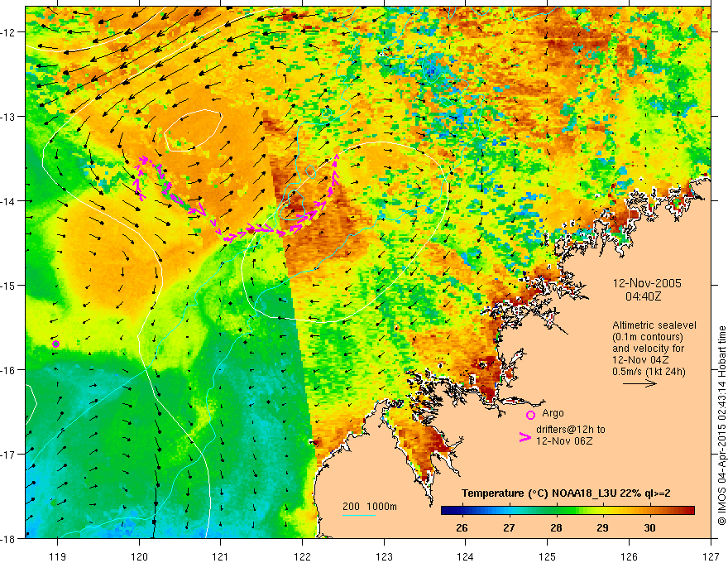Click the colorbar tick label 27
728x563 pixels.
(509, 528)
